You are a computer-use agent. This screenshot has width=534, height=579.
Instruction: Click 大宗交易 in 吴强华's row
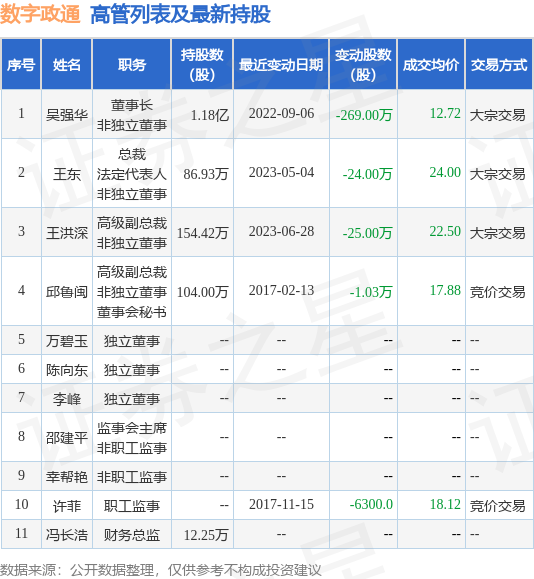pos(497,115)
